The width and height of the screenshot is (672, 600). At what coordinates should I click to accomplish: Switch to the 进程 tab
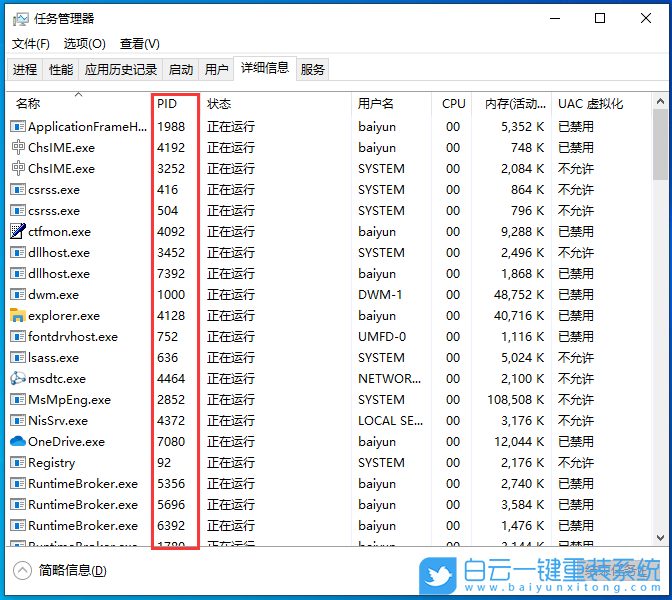click(x=25, y=69)
